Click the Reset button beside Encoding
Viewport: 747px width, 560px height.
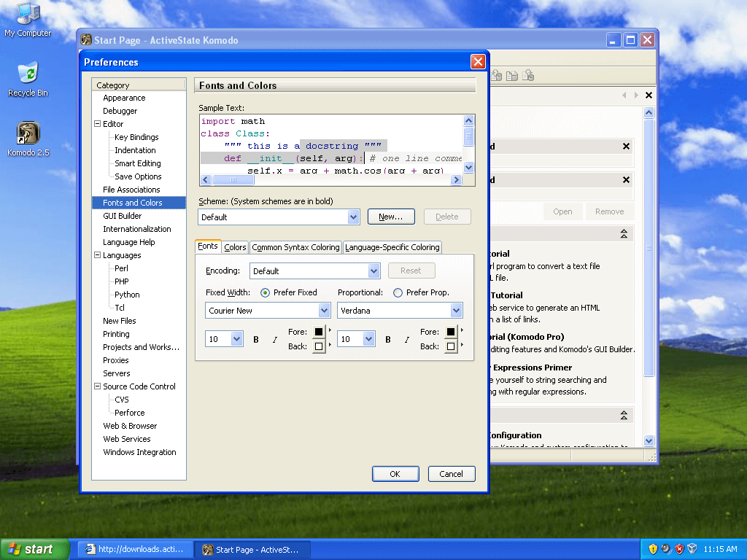tap(411, 271)
